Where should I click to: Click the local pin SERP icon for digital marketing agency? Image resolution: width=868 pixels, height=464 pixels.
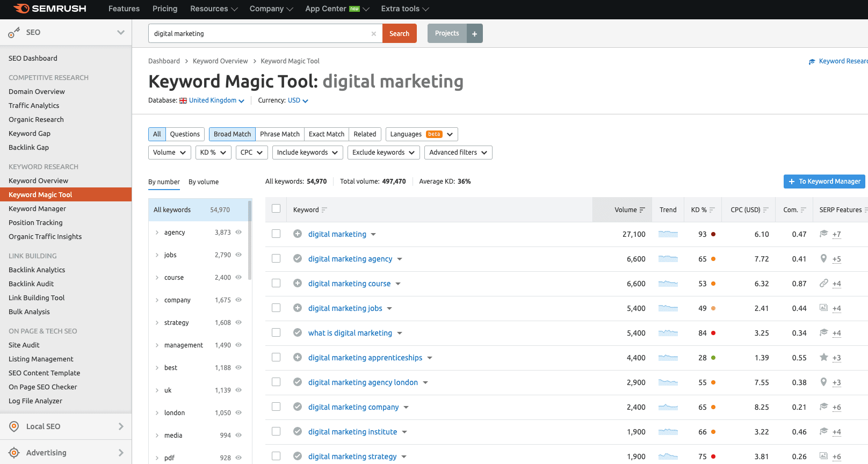(x=823, y=258)
